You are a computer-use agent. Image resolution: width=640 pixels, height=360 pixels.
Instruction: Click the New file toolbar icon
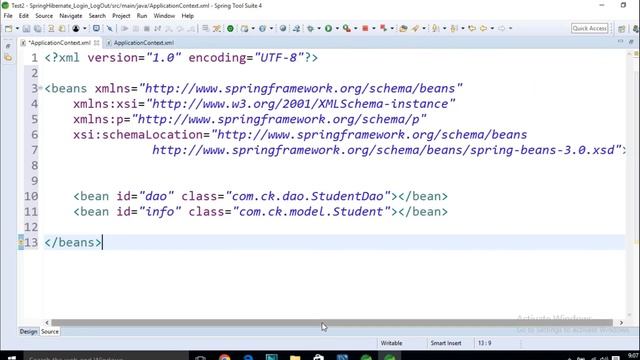click(9, 28)
